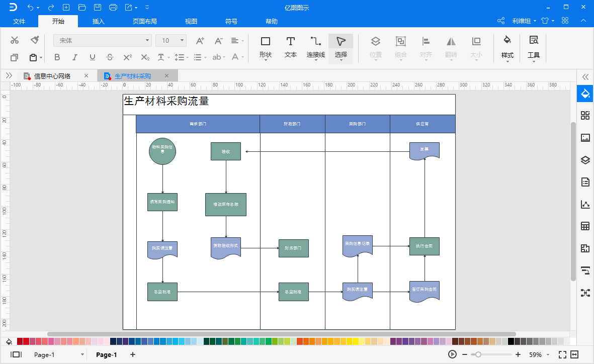Open the fill style side panel icon
This screenshot has width=594, height=364.
point(585,94)
